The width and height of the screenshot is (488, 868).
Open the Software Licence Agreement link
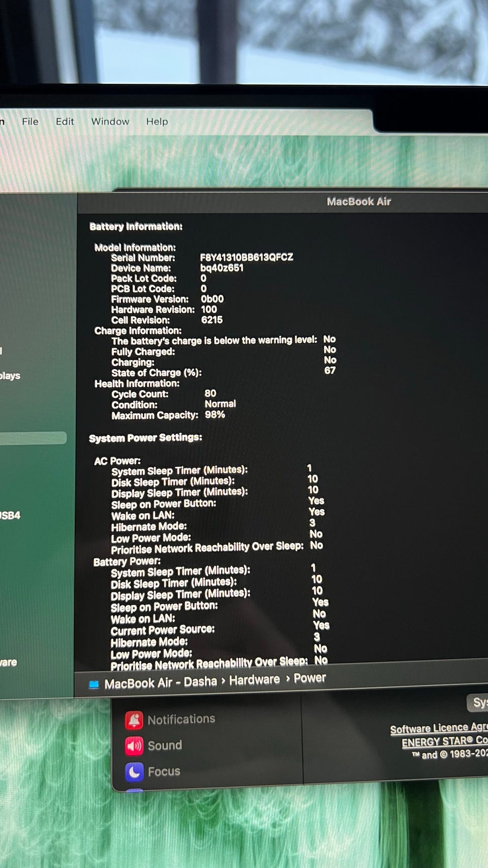[x=439, y=729]
